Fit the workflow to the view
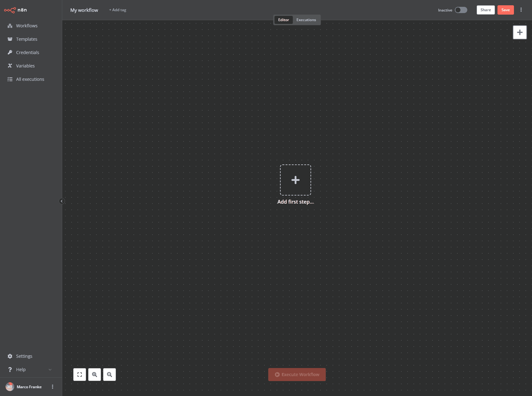This screenshot has height=396, width=532. 80,374
